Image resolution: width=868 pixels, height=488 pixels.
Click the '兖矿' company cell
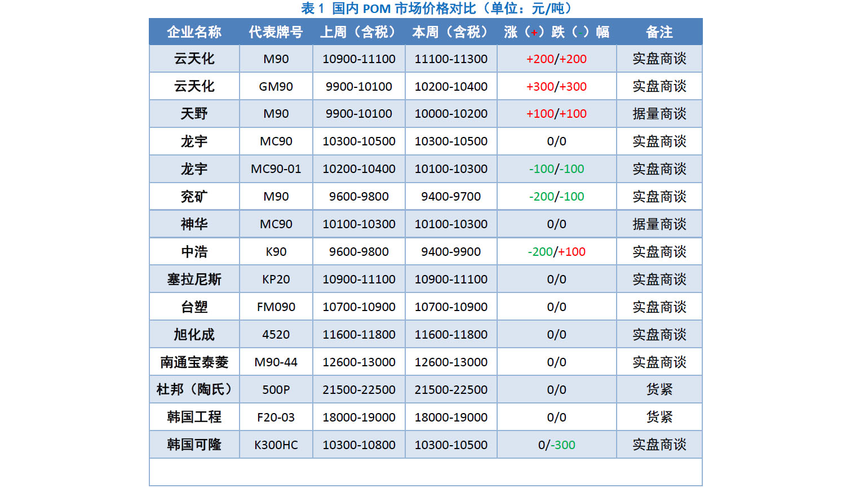(194, 197)
